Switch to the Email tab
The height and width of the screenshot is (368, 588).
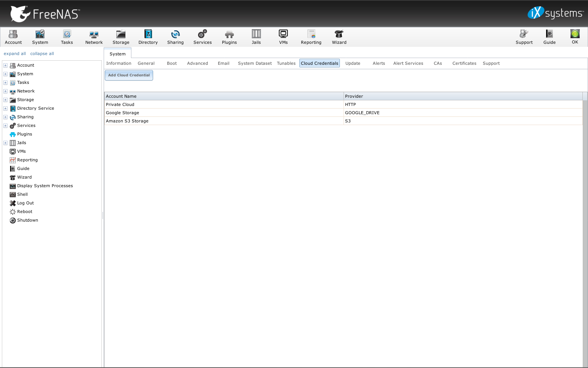[223, 63]
